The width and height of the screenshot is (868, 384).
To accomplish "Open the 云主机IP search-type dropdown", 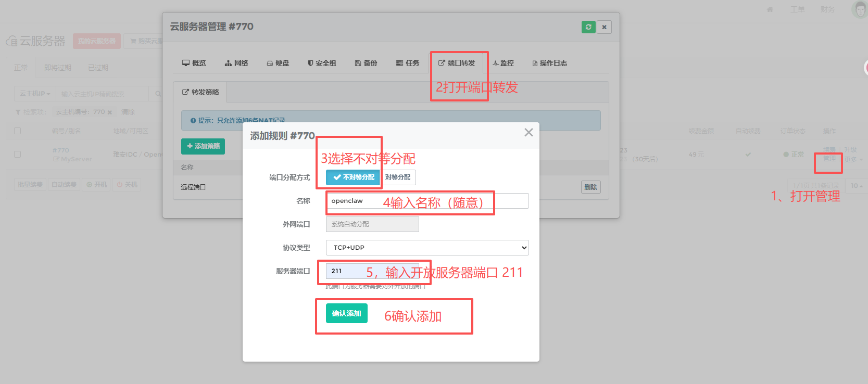I will click(35, 94).
